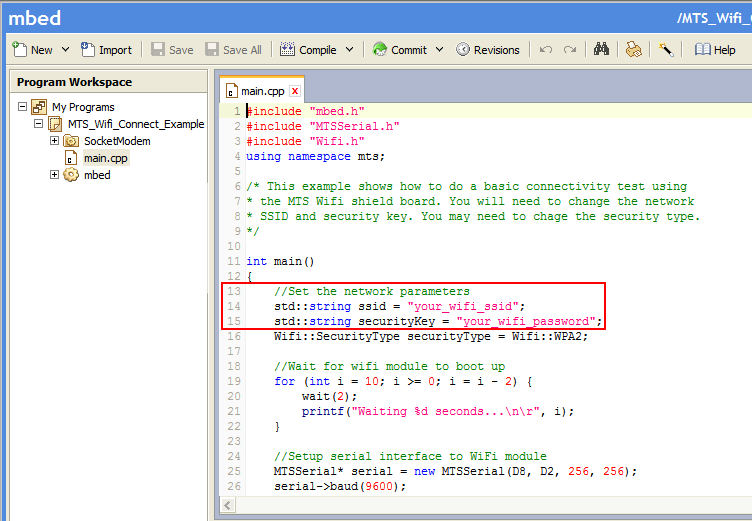752x521 pixels.
Task: Expand the SocketModem folder node
Action: click(x=55, y=141)
